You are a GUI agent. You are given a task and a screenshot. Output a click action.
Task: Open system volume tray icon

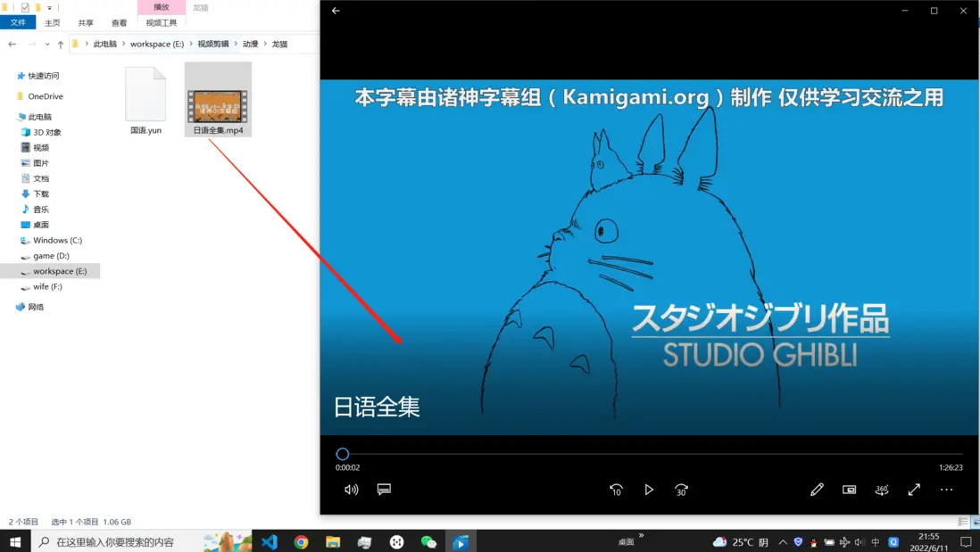coord(860,542)
